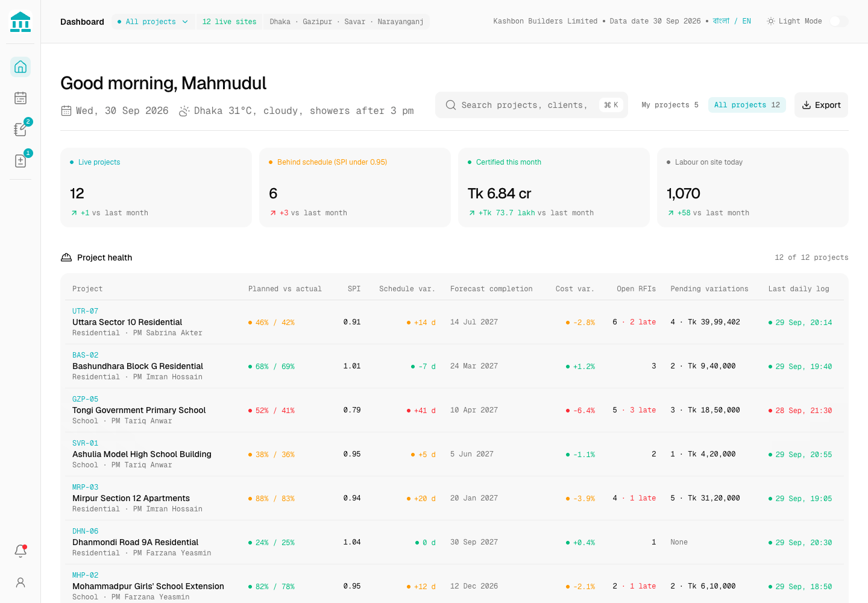Click the search magnifier icon
Screen dimensions: 868x603
[451, 105]
